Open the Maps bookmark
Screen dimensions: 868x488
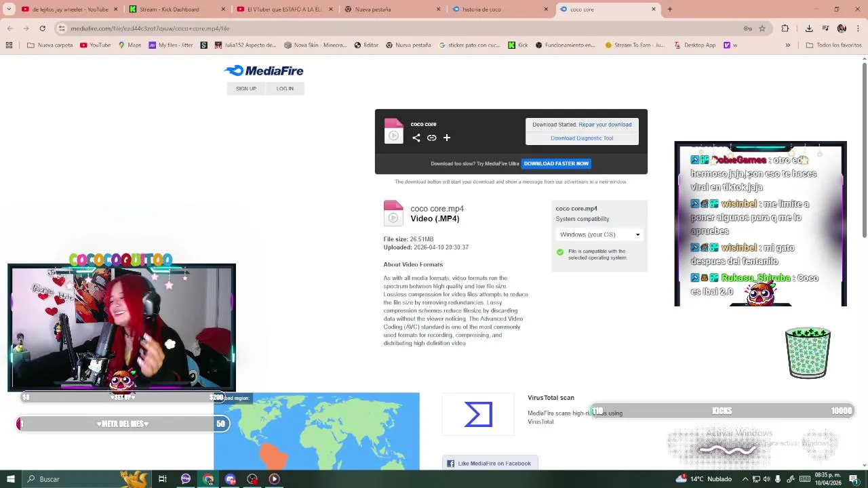[x=130, y=45]
